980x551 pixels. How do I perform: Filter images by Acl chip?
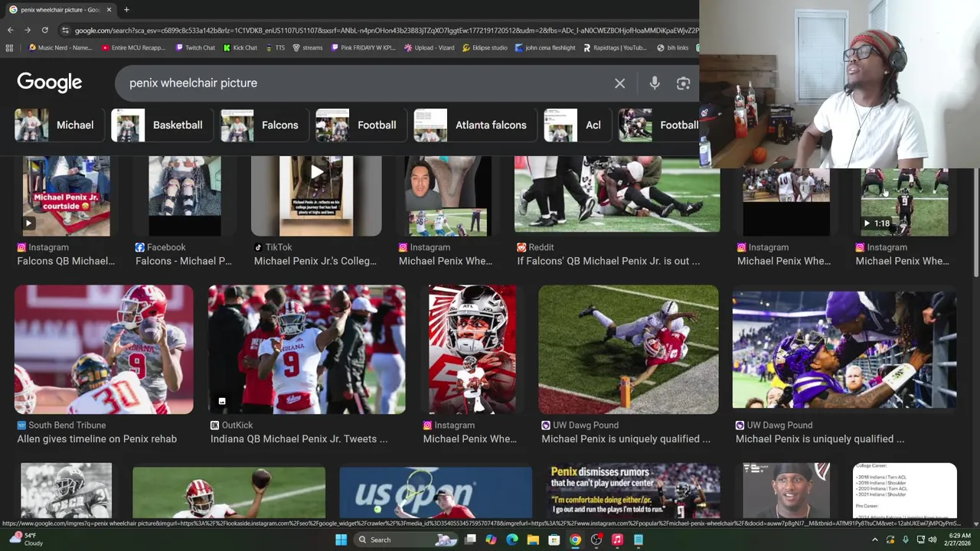coord(576,125)
